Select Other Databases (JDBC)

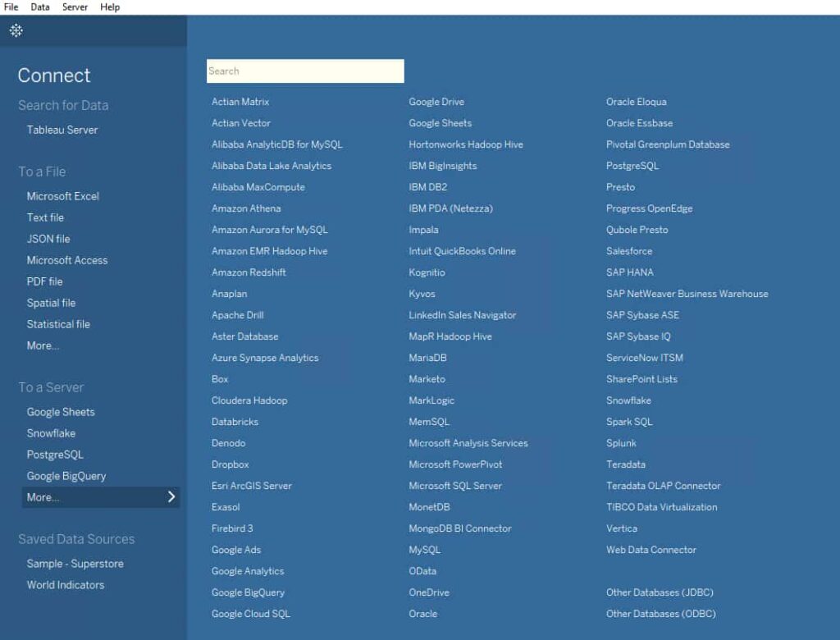pos(660,592)
